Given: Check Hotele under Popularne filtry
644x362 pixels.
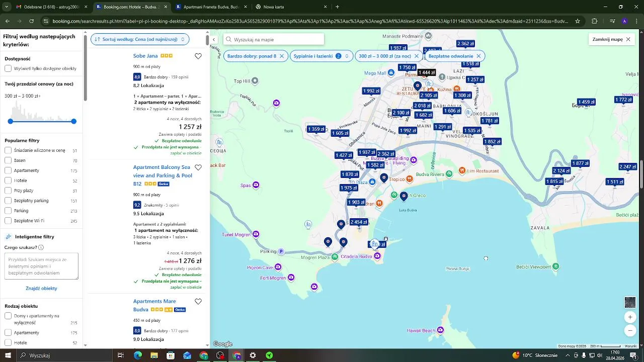Looking at the screenshot, I should click(8, 180).
